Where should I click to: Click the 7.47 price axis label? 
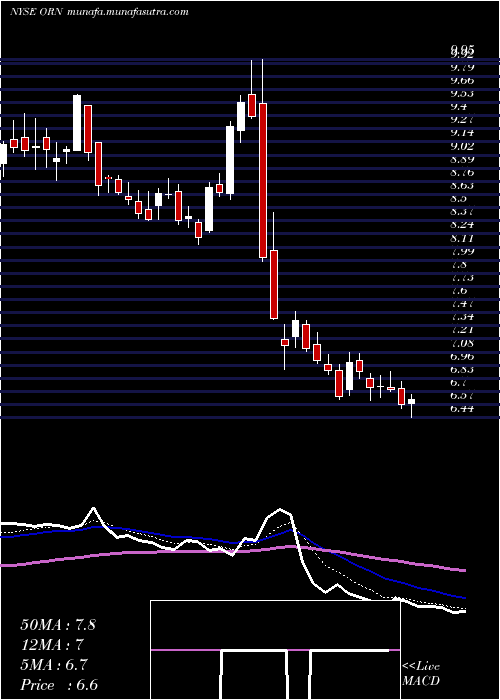462,304
